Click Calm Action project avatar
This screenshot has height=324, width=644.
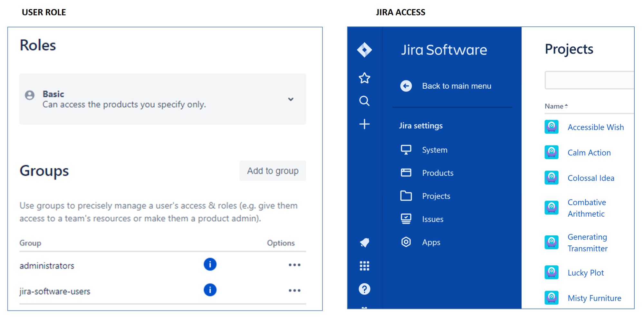[x=552, y=152]
